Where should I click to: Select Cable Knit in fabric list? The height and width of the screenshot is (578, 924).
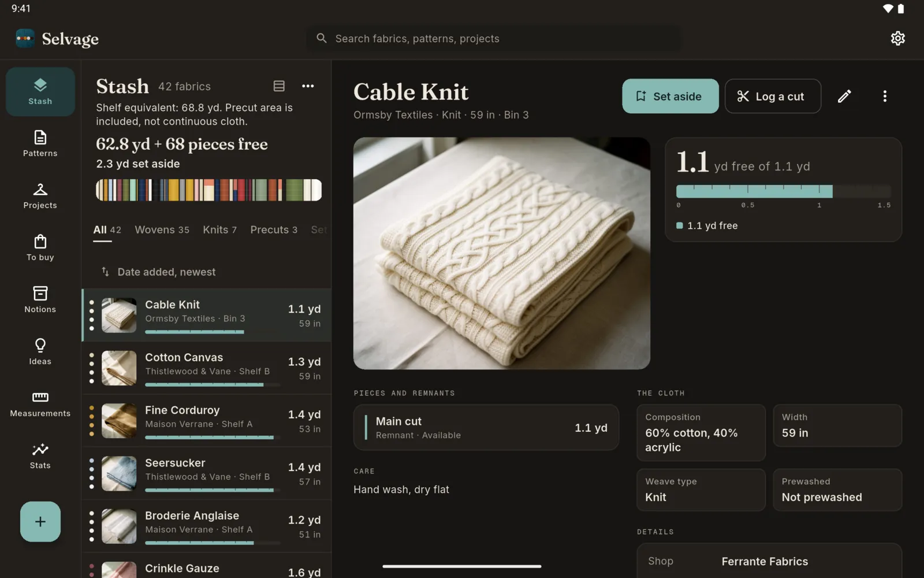coord(206,315)
